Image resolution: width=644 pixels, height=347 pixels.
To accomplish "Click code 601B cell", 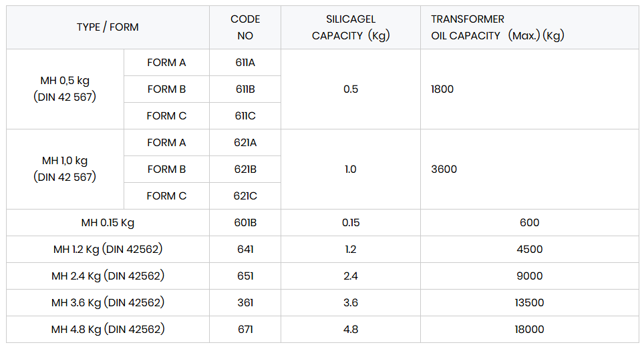I will [x=245, y=222].
